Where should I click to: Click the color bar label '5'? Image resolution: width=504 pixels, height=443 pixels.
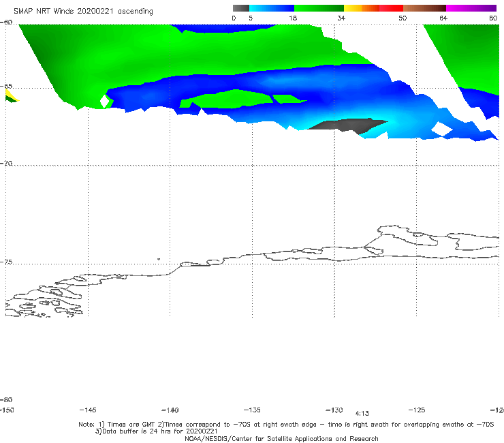(251, 18)
